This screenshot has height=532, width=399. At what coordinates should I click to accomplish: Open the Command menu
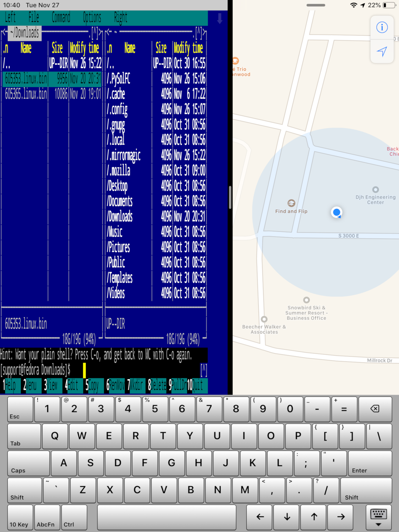pyautogui.click(x=61, y=17)
